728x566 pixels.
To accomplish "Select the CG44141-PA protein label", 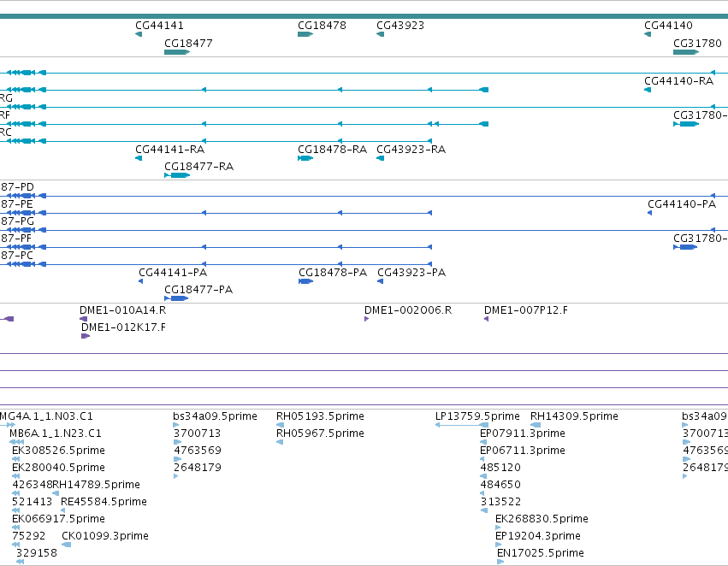I will coord(173,273).
